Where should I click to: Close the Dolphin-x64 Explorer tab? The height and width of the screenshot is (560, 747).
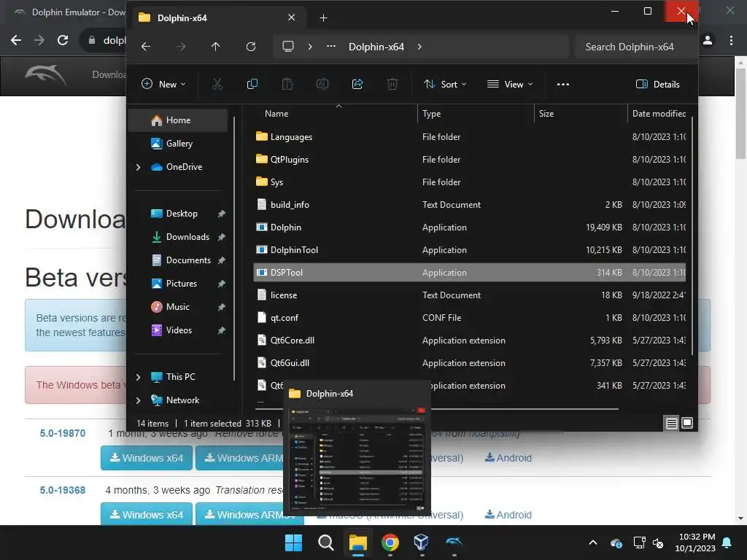tap(291, 17)
